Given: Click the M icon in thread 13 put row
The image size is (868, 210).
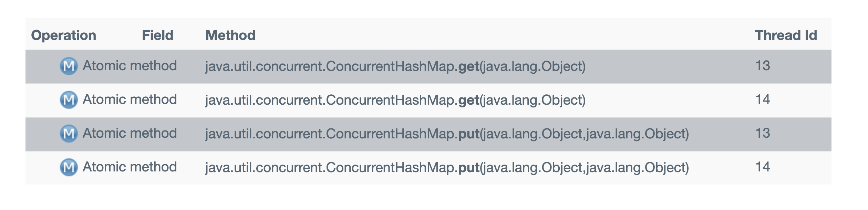Looking at the screenshot, I should (x=69, y=134).
